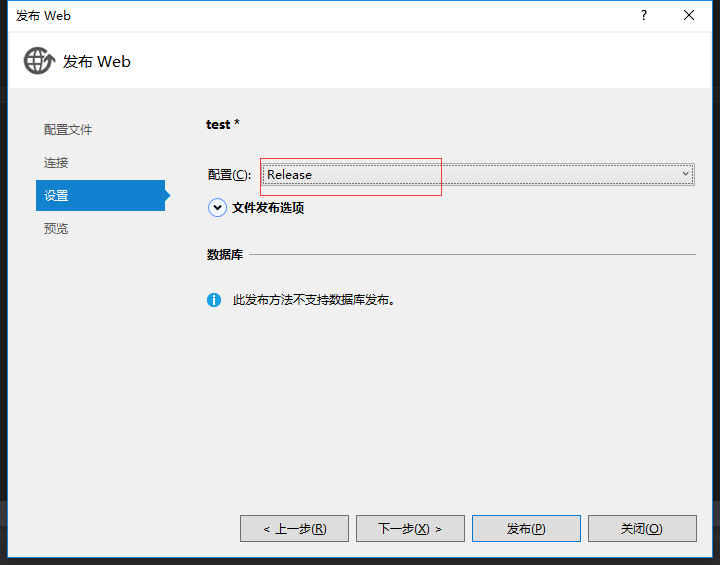Click the globe publish icon in header
The image size is (720, 565).
tap(39, 61)
